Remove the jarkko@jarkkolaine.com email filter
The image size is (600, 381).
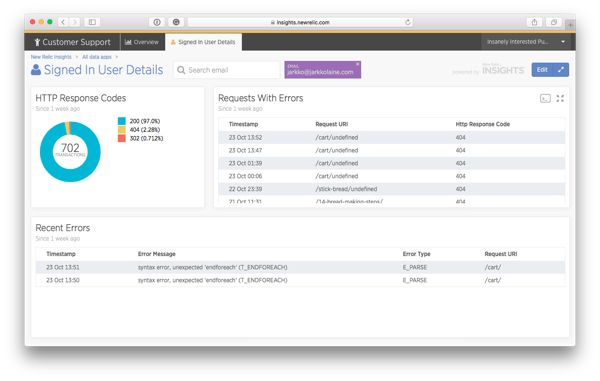357,64
